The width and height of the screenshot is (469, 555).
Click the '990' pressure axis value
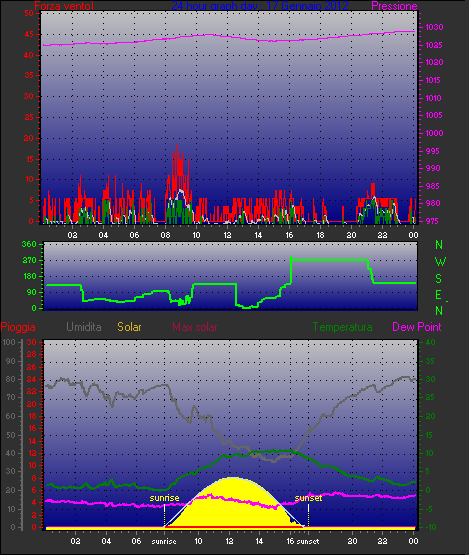pyautogui.click(x=432, y=168)
